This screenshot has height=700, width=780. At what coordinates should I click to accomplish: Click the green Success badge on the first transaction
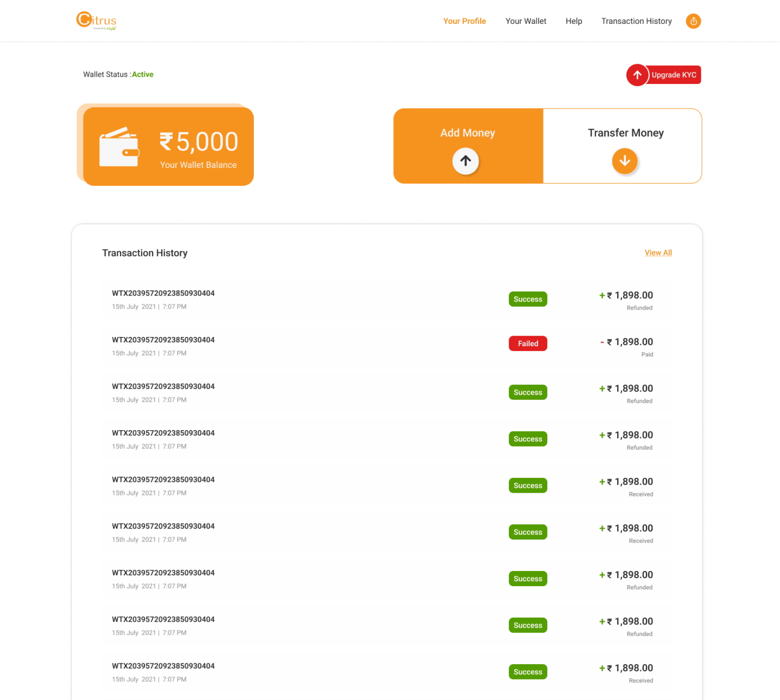click(528, 299)
